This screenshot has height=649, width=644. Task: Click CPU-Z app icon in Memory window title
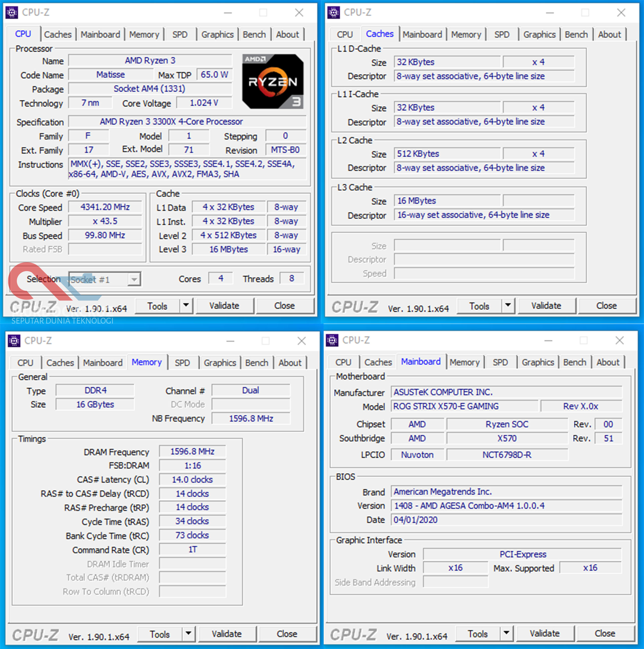[14, 341]
